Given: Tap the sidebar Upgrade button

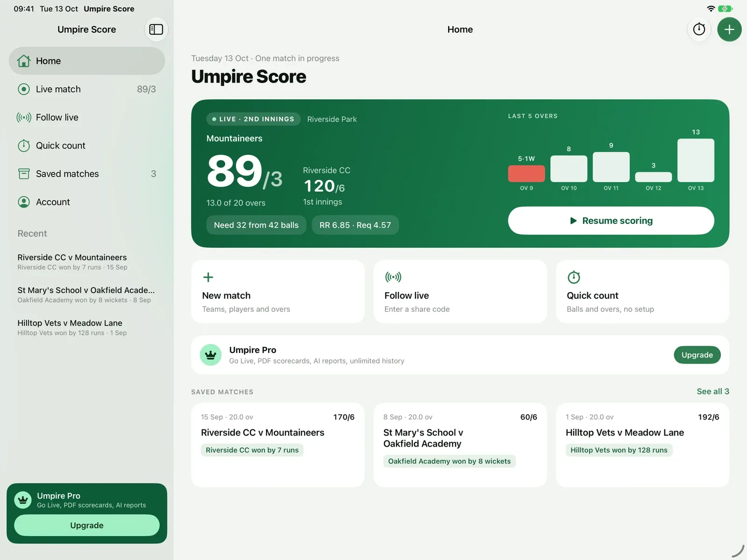Looking at the screenshot, I should 87,525.
